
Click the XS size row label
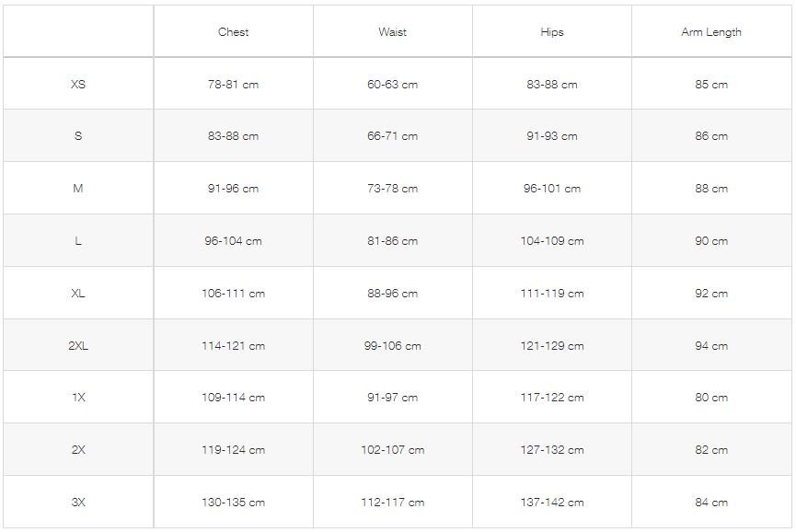pos(78,85)
